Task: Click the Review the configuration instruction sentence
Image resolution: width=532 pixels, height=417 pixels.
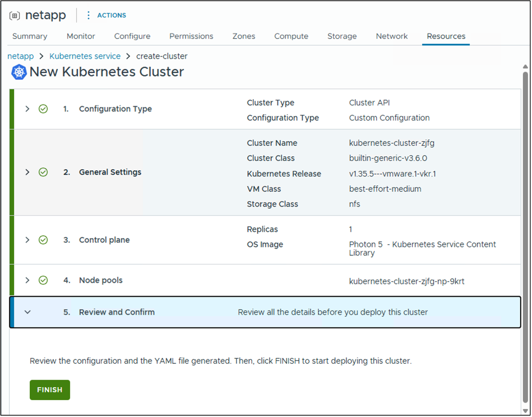Action: click(x=221, y=361)
